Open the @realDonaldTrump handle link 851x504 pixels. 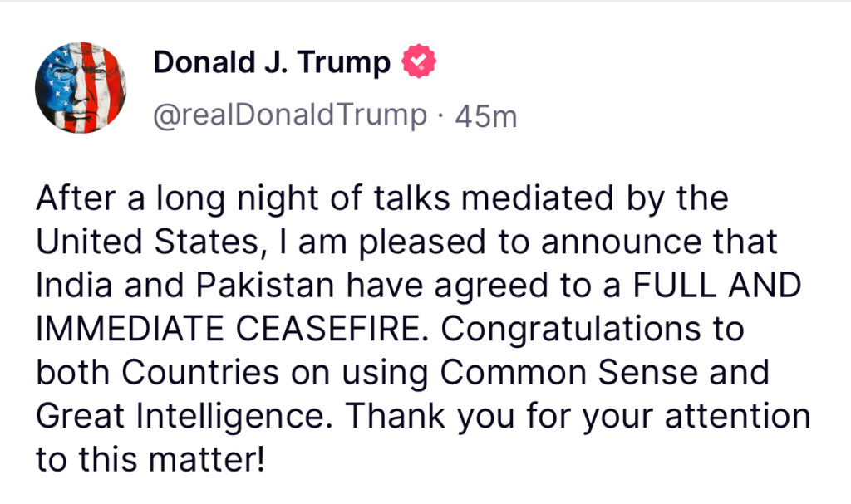tap(290, 116)
